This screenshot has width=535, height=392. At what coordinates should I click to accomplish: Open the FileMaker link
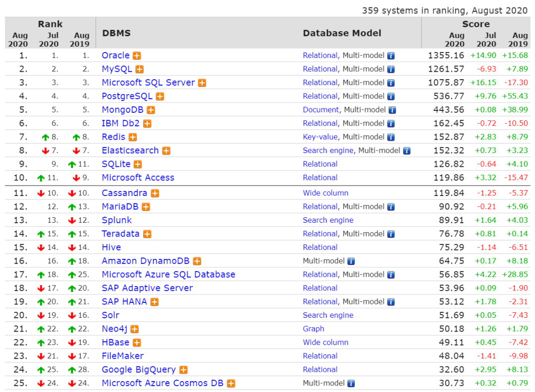122,356
